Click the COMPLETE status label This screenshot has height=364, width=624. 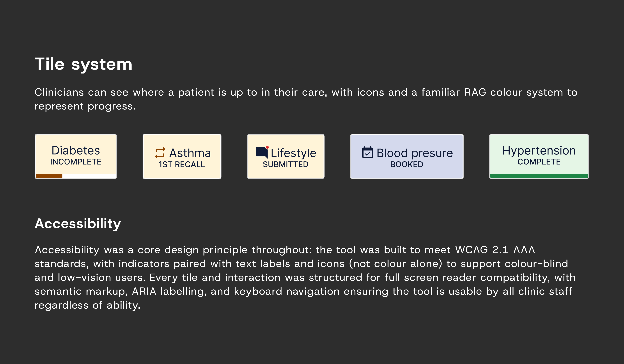[x=539, y=162]
